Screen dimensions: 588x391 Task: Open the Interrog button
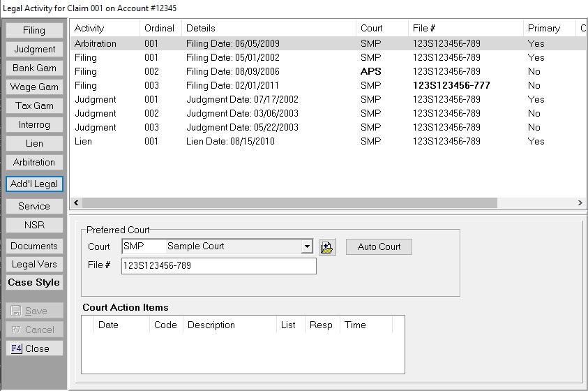pyautogui.click(x=34, y=125)
